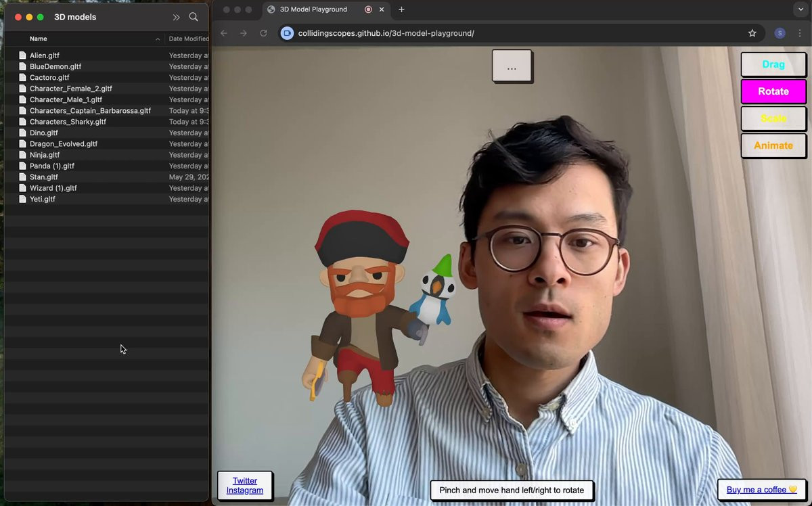Click the 3D models Finder window title
Viewport: 812px width, 506px height.
75,17
